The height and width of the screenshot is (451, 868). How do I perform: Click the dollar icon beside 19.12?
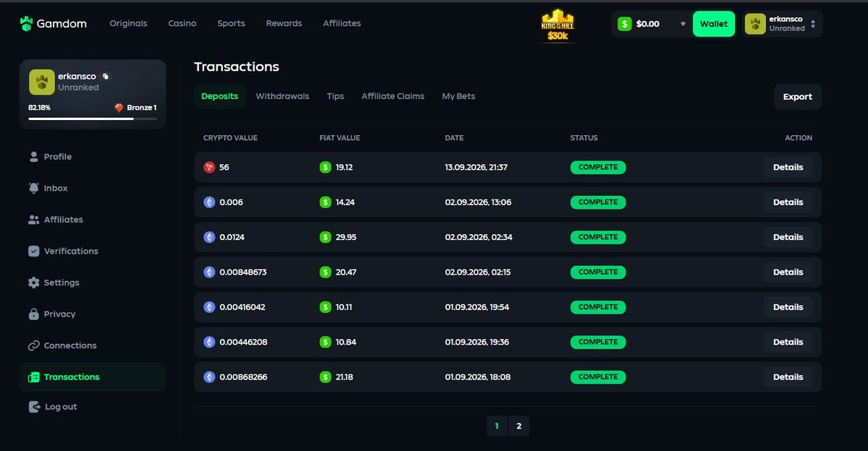click(325, 167)
